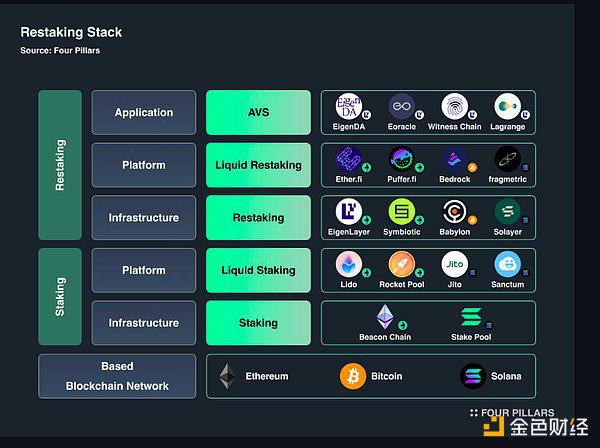Open the Lagrange logo
The image size is (600, 448).
tap(507, 106)
